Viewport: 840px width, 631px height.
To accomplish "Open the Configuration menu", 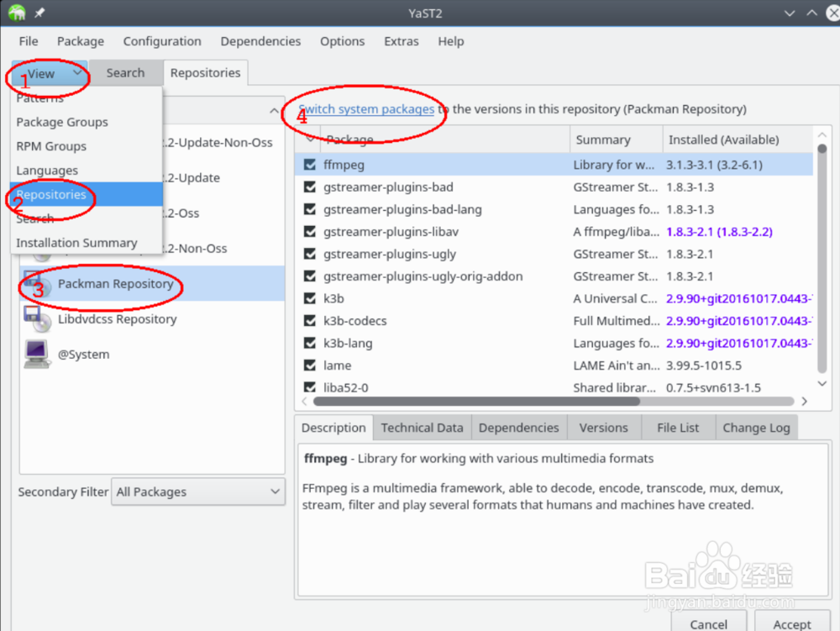I will [162, 41].
